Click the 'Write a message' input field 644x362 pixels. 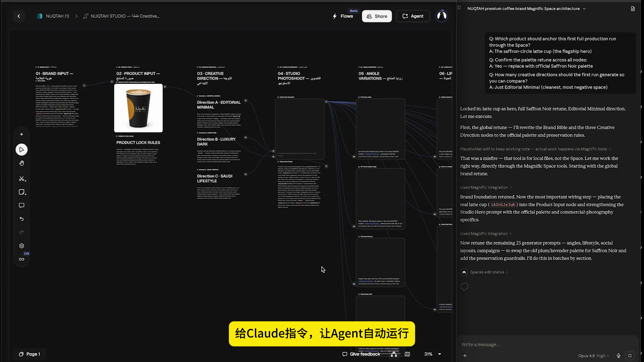click(548, 345)
